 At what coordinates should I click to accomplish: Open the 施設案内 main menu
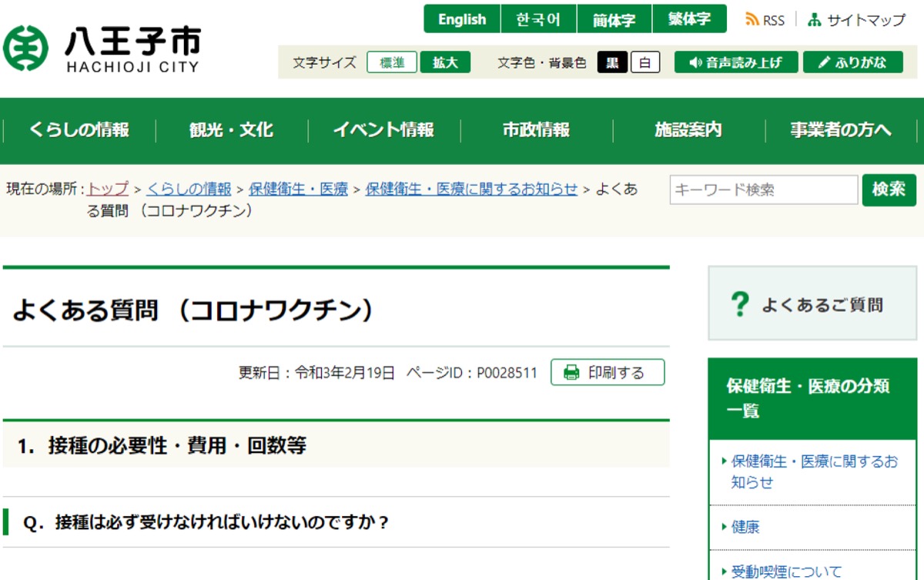pyautogui.click(x=688, y=130)
